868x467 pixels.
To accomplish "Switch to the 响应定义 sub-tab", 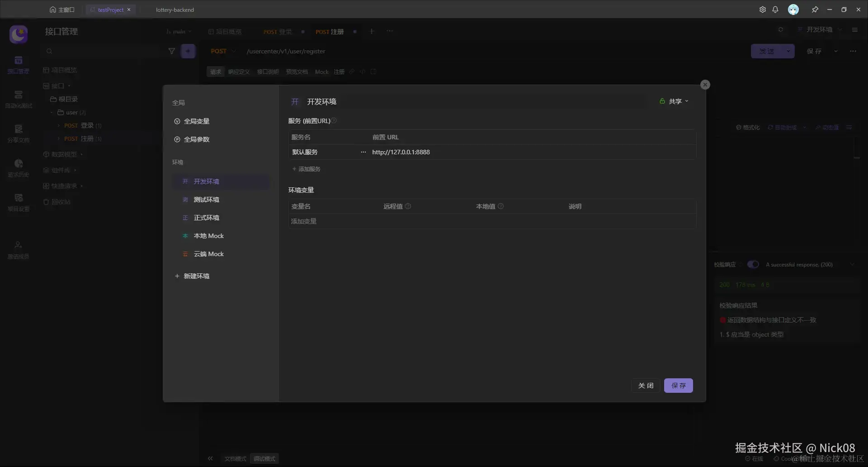I will pos(239,72).
